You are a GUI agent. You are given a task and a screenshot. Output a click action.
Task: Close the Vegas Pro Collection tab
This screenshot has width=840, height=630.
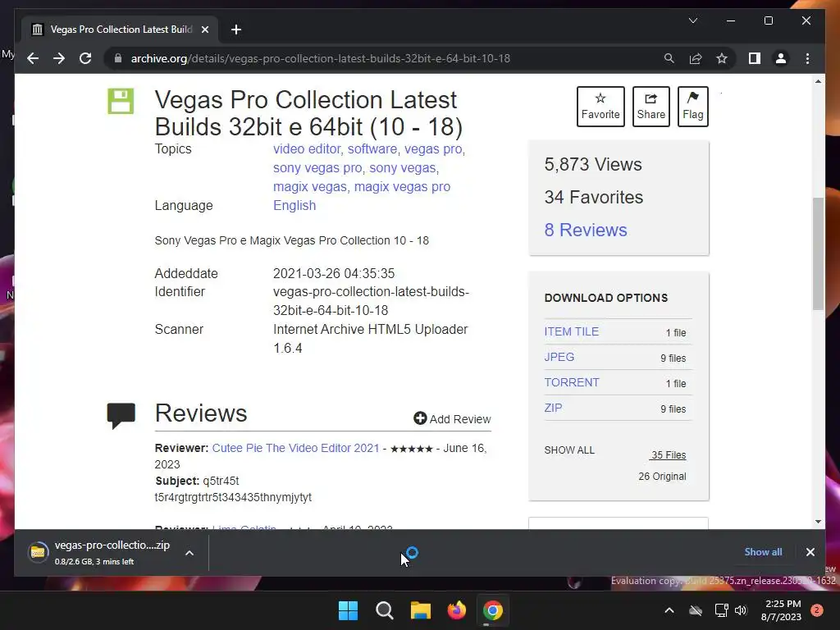204,30
